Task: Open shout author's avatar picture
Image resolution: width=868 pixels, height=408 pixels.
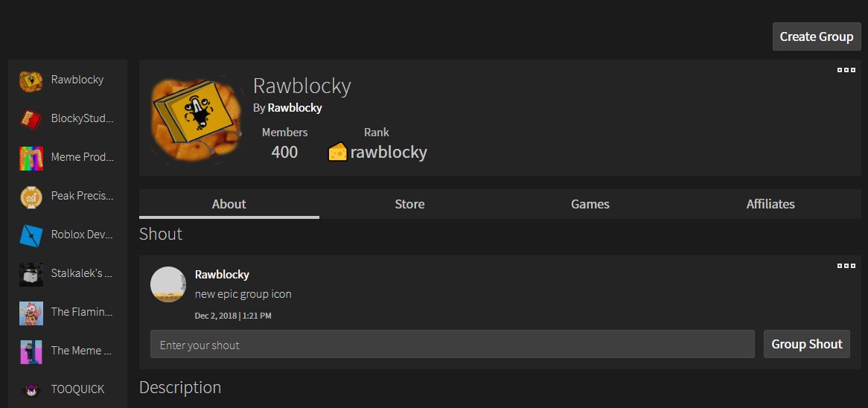Action: (x=168, y=284)
